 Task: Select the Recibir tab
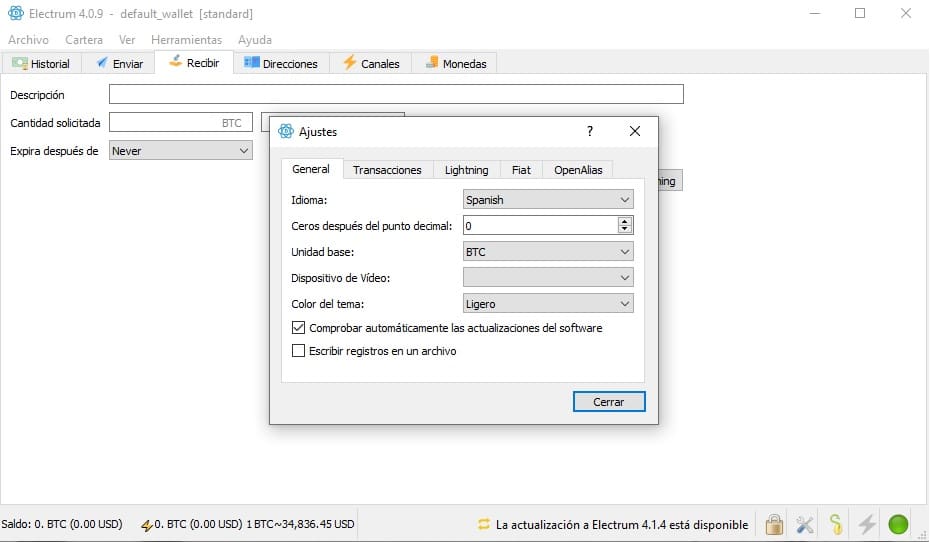coord(194,62)
